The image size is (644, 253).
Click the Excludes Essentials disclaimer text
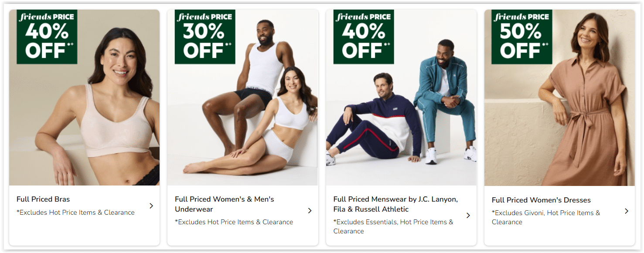[x=393, y=227]
